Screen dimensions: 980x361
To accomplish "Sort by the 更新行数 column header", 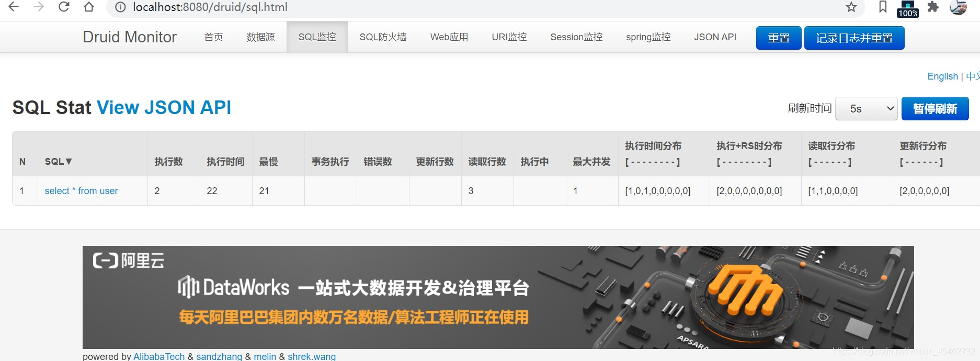I will point(435,162).
